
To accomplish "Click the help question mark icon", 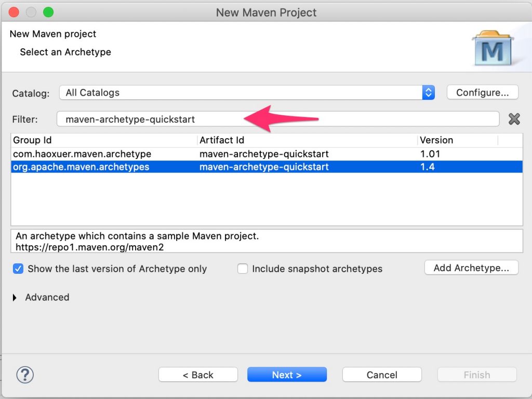I will click(25, 375).
